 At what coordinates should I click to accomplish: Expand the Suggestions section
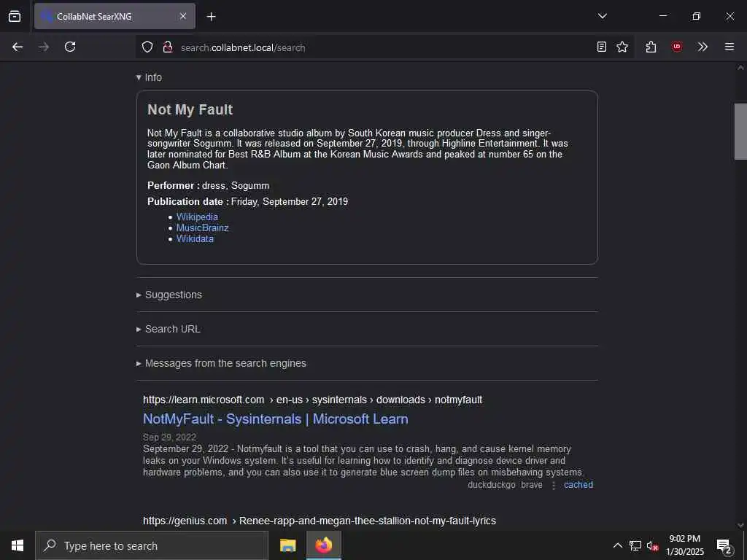pos(169,295)
